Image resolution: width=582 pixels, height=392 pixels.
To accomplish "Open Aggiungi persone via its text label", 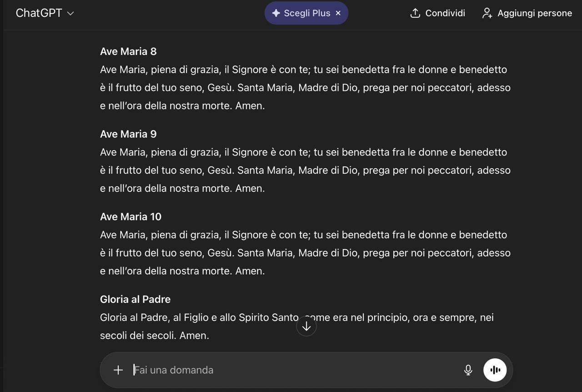I will pos(534,13).
